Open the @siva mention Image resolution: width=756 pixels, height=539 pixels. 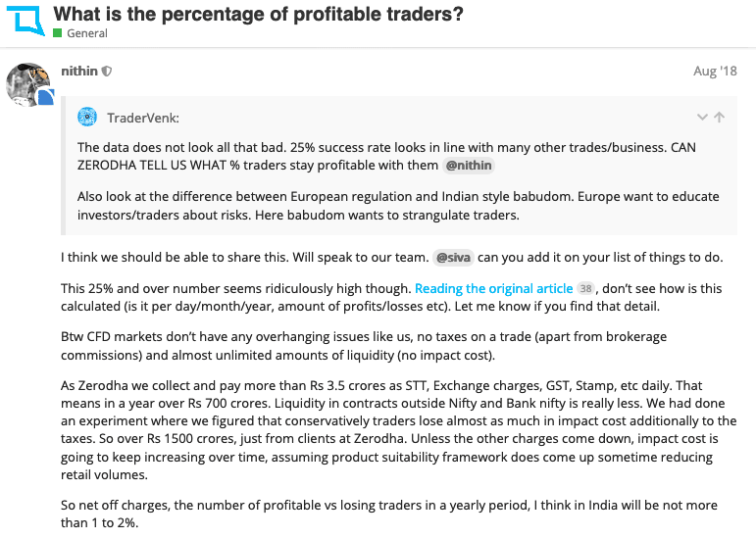[453, 257]
